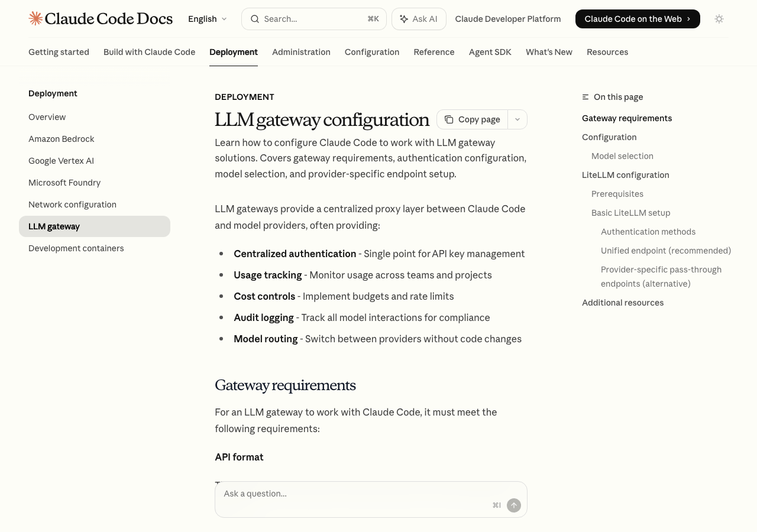Screen dimensions: 757x532
Task: Jump to Unified endpoint (recommended) section
Action: coord(665,251)
